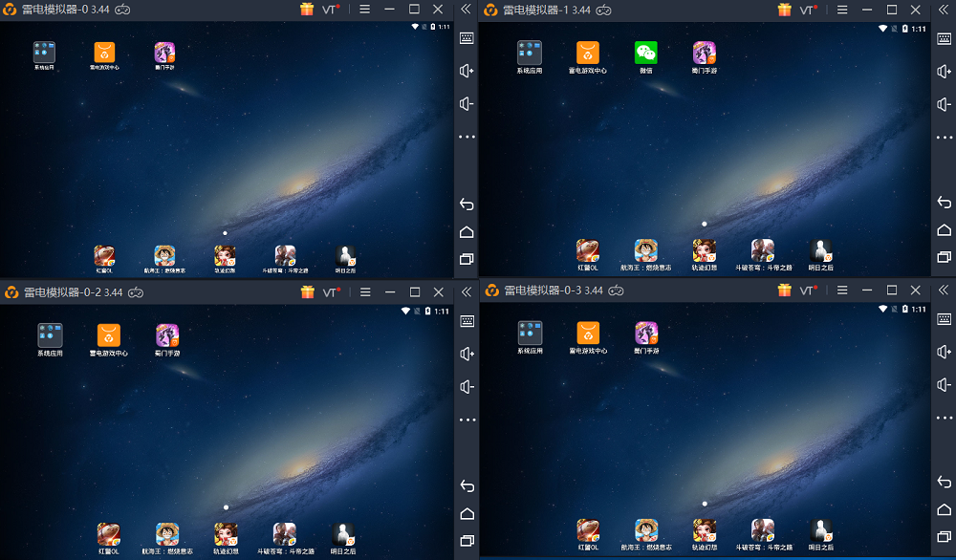
Task: Open 系统应用 folder in 雷电模拟器-0
Action: tap(44, 53)
